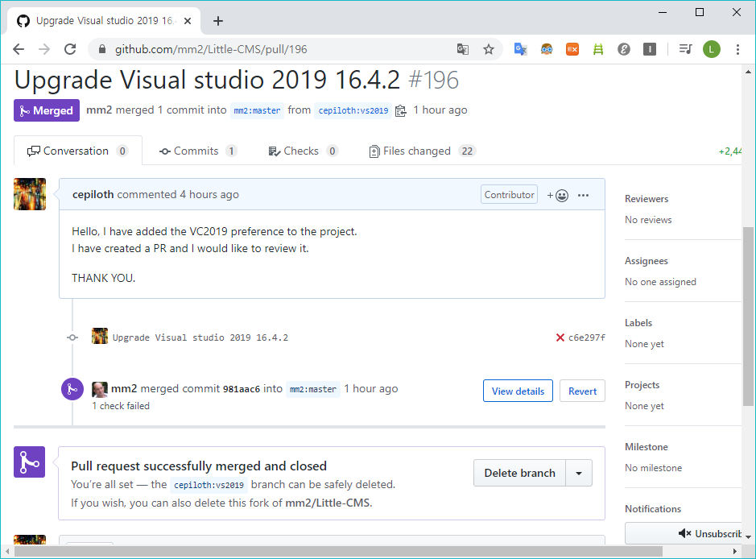Switch to the Commits tab
The image size is (756, 559).
(x=198, y=151)
